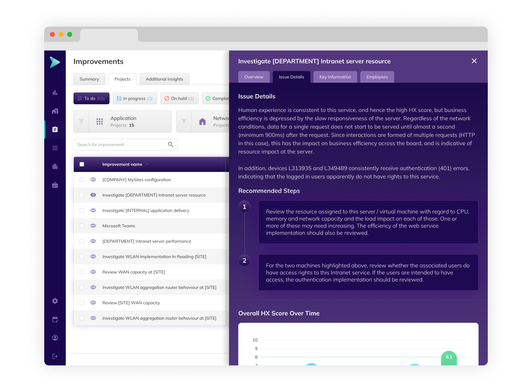Click the search magnifier icon
The height and width of the screenshot is (392, 532).
tap(171, 145)
